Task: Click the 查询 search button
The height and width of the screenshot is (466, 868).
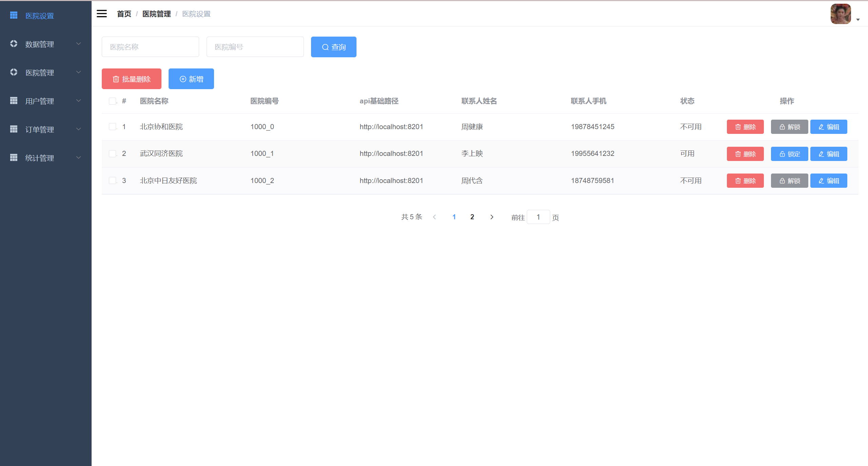Action: pos(334,47)
